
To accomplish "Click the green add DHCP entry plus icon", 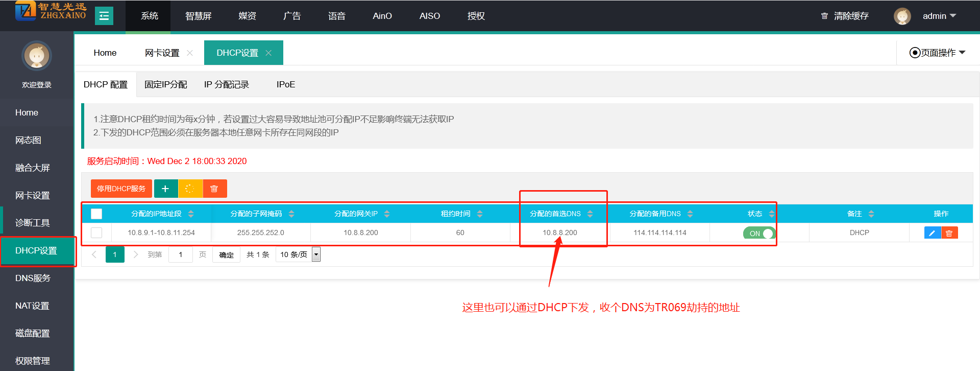I will [x=165, y=189].
